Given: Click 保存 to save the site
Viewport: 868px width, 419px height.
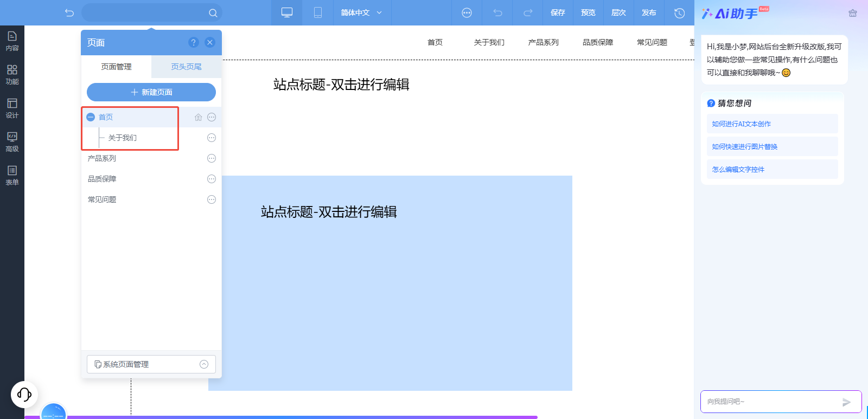Looking at the screenshot, I should 558,12.
